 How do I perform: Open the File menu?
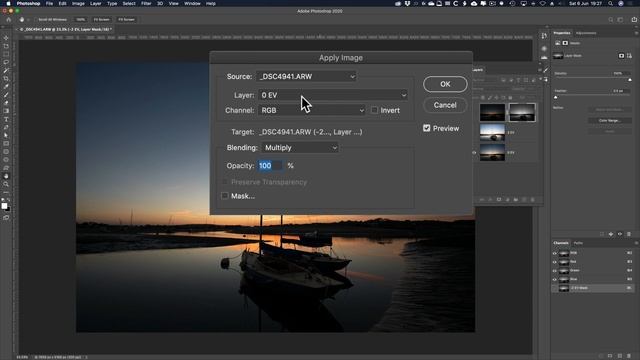click(x=49, y=3)
